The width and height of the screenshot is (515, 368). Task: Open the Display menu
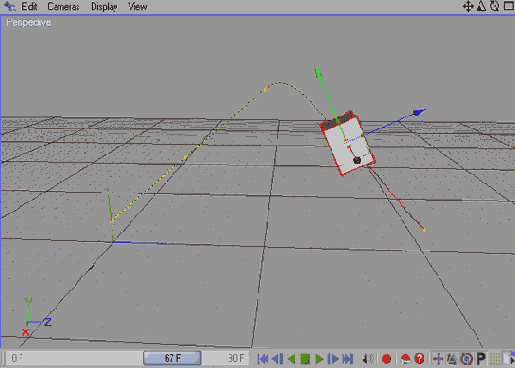click(104, 7)
